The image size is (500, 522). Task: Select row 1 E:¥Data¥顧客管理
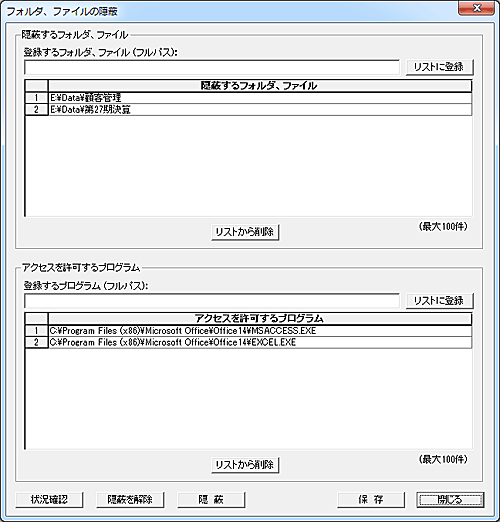point(260,98)
